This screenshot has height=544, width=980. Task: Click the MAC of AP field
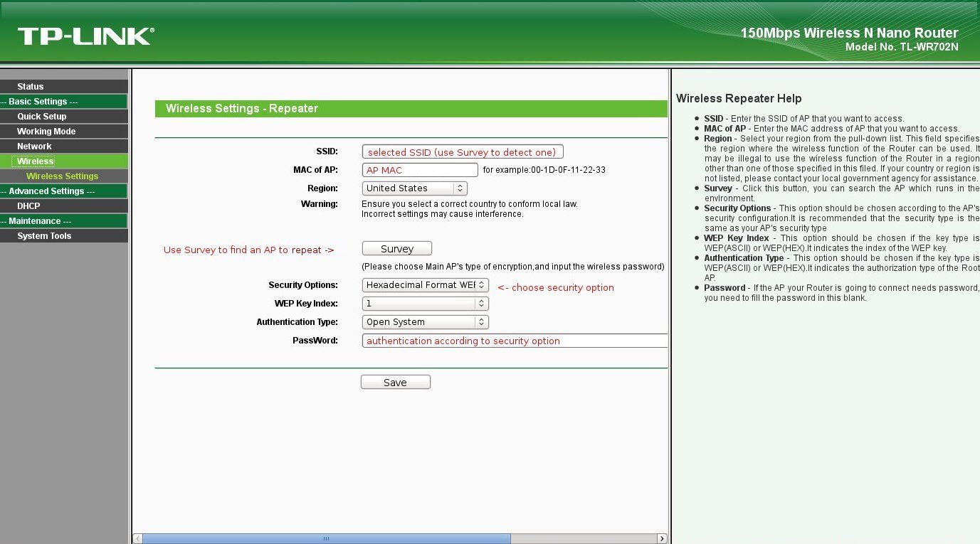coord(420,170)
